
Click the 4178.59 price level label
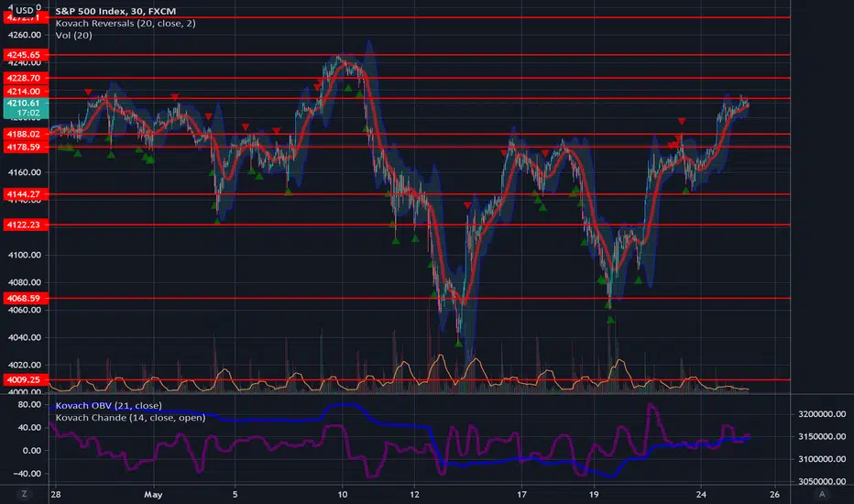26,148
